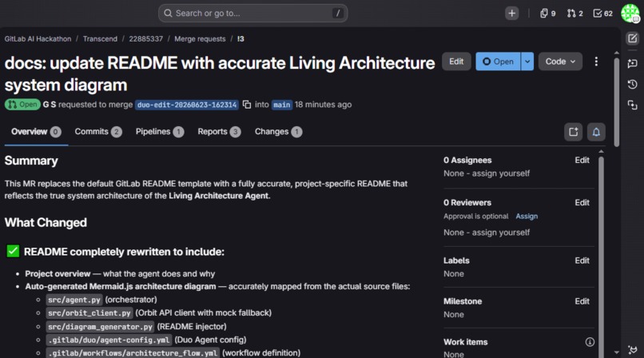This screenshot has width=644, height=358.
Task: Click the Work items info icon
Action: coord(590,342)
